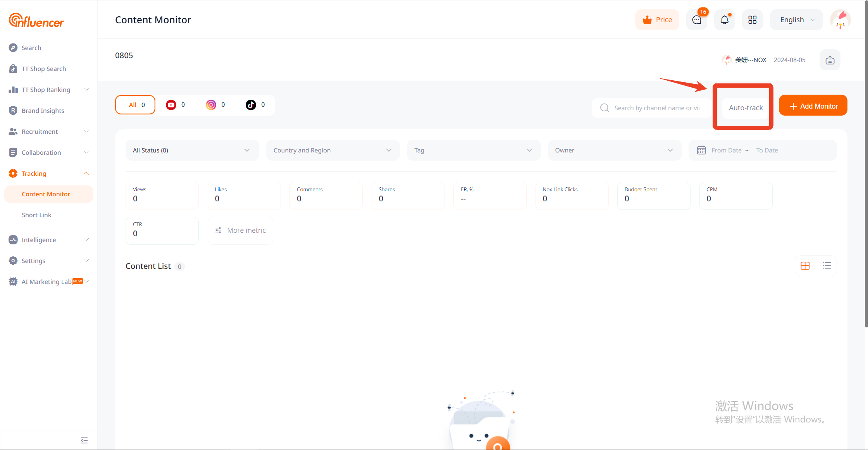Click the More metric button
Viewport: 868px width, 450px height.
point(240,230)
